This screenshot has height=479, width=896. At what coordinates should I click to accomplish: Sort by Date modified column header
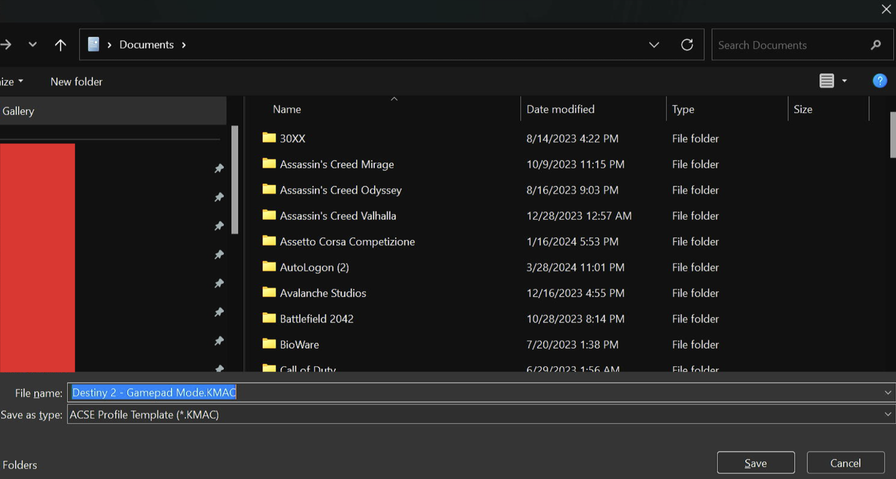561,110
